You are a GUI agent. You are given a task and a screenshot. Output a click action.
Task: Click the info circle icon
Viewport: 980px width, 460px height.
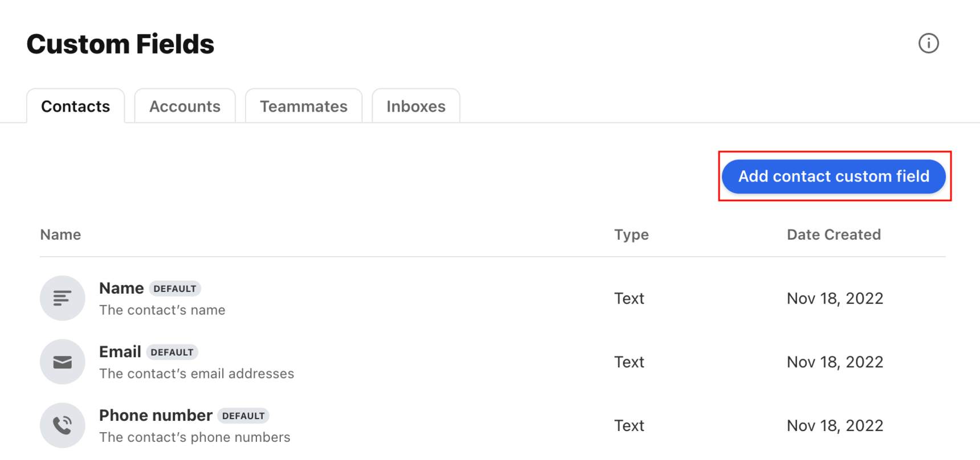pos(928,43)
